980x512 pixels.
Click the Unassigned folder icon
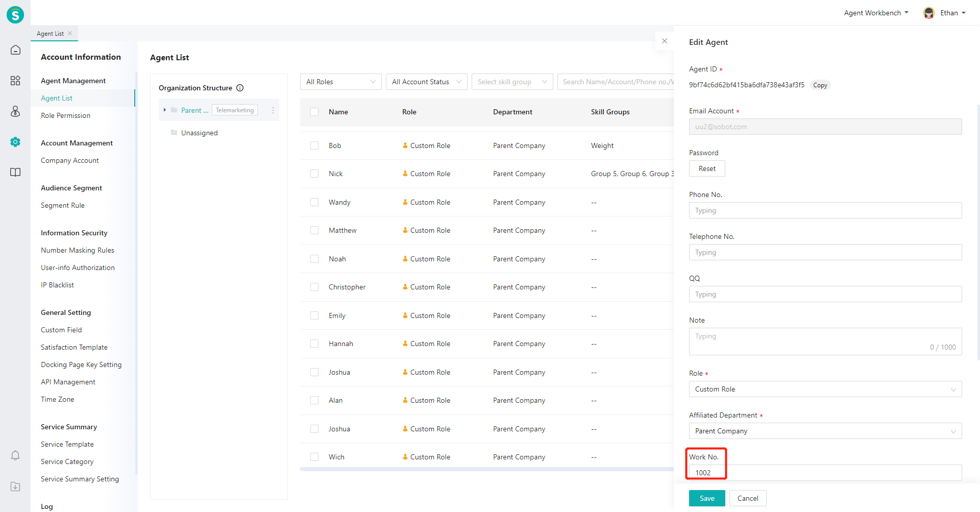[x=174, y=133]
